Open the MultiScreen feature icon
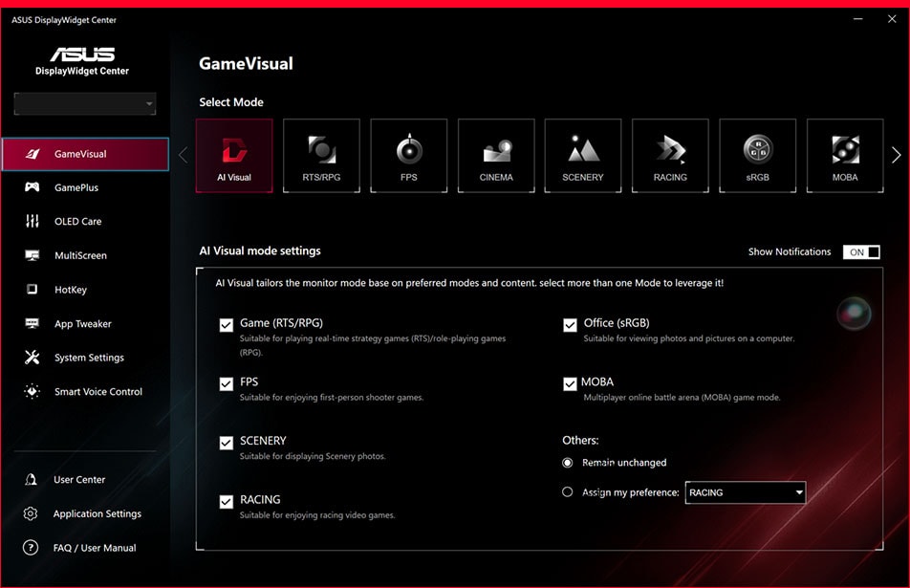This screenshot has width=910, height=588. 32,255
